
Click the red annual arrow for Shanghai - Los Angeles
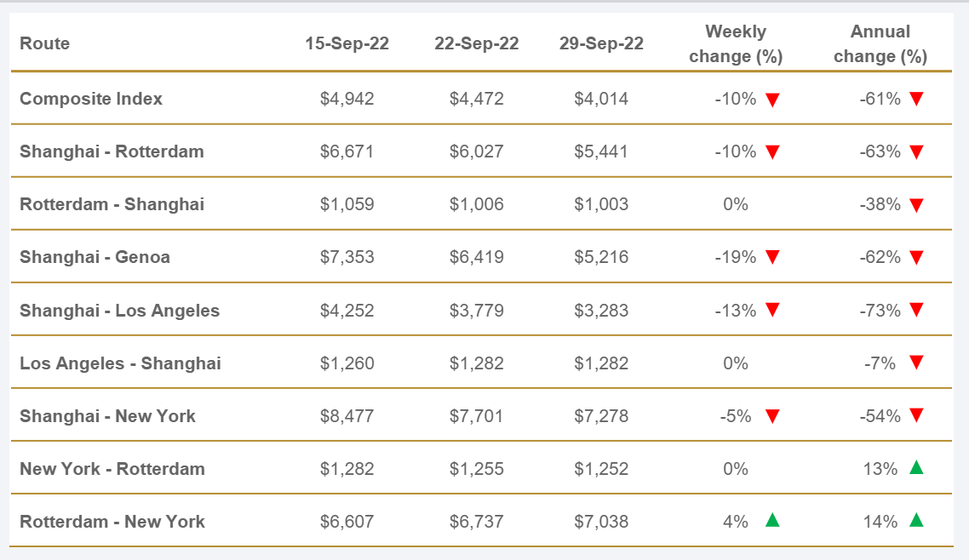(916, 311)
